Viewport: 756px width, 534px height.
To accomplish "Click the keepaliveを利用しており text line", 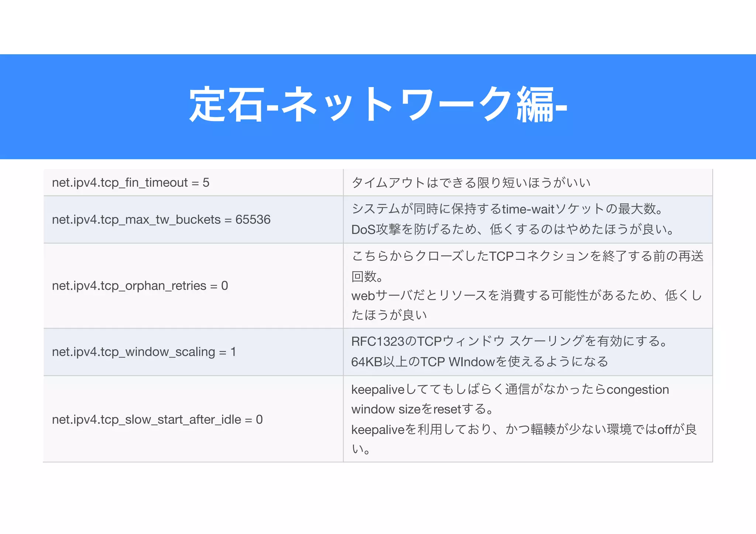I will (x=523, y=429).
